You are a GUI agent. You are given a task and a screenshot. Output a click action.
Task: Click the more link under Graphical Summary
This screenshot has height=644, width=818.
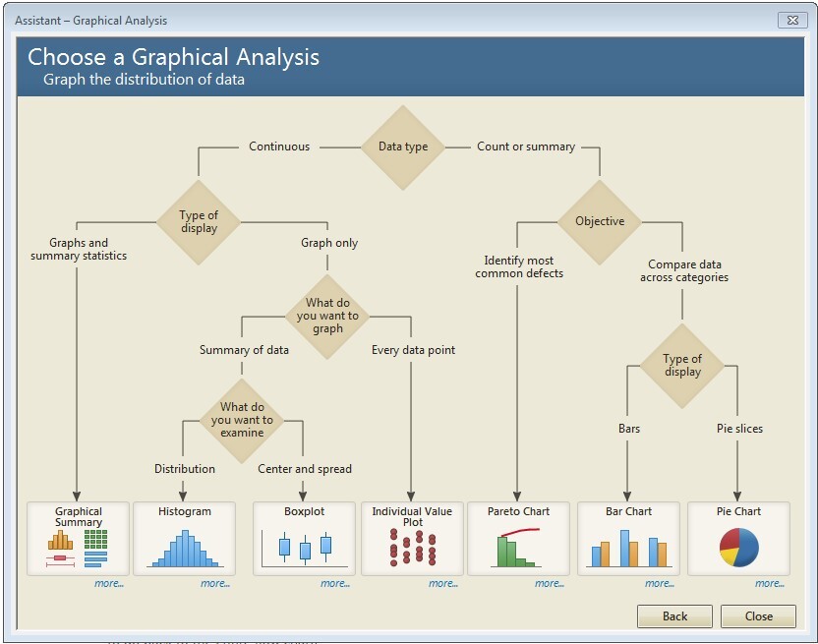pyautogui.click(x=109, y=584)
